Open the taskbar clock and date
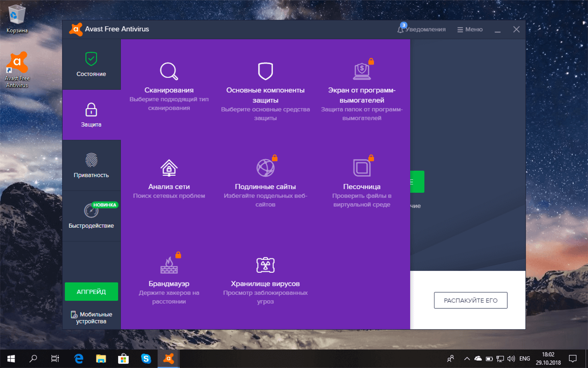 (x=548, y=358)
